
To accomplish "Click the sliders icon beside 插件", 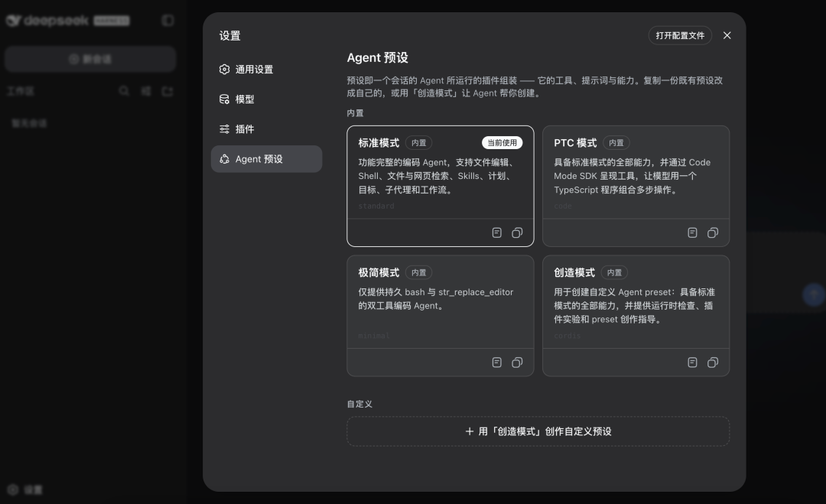I will point(224,129).
